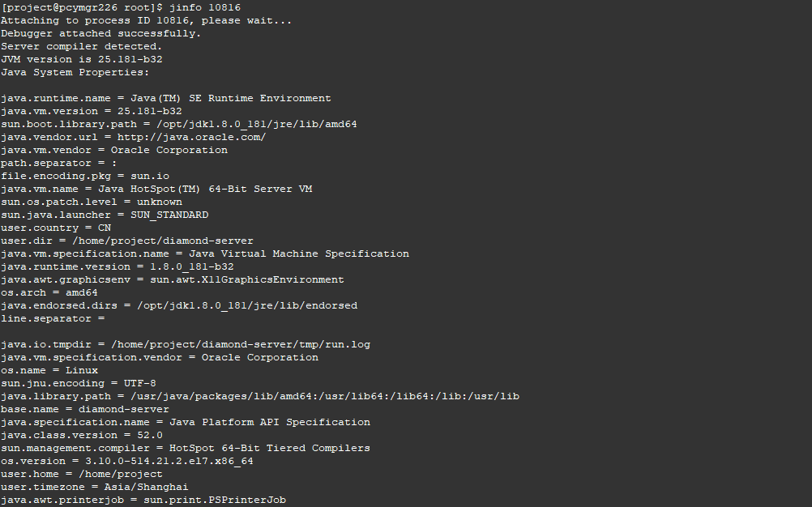Click the java.runtime.name property line
The width and height of the screenshot is (812, 507).
(x=166, y=98)
